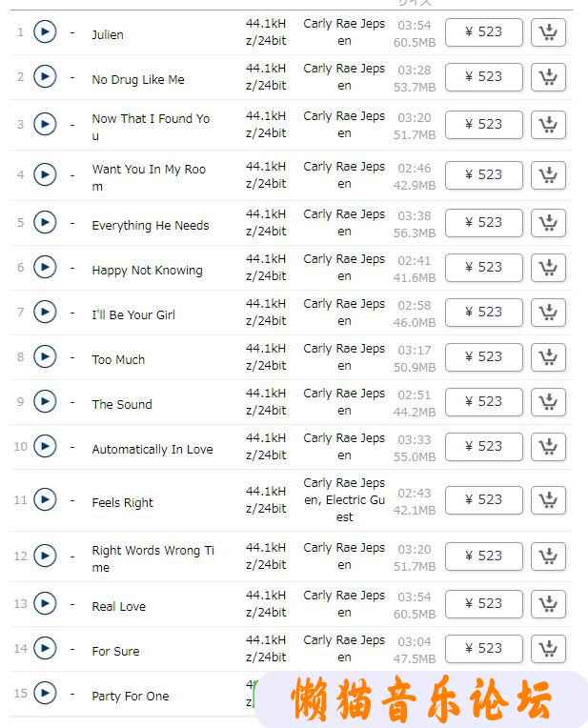
Task: Add Real Love to the cart
Action: point(548,603)
